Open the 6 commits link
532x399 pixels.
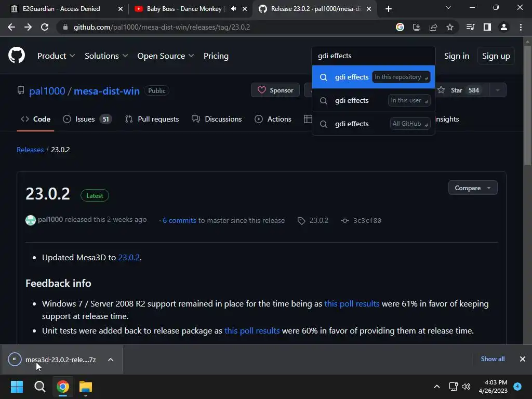(x=179, y=220)
